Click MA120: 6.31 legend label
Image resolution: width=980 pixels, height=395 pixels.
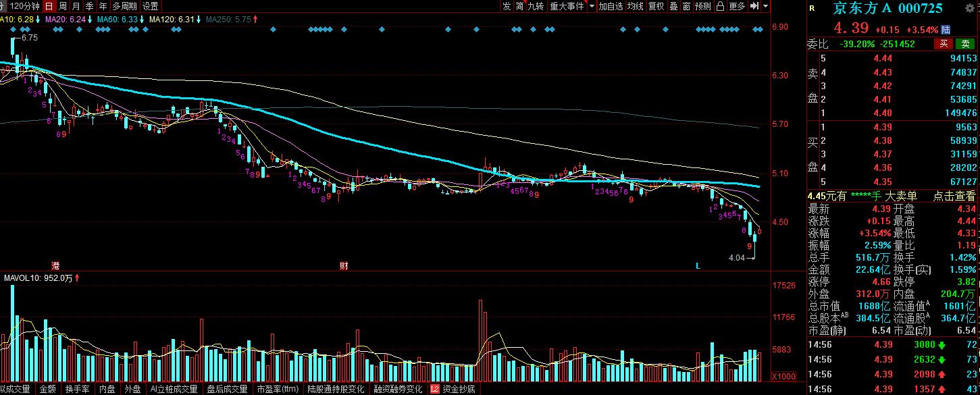[172, 20]
